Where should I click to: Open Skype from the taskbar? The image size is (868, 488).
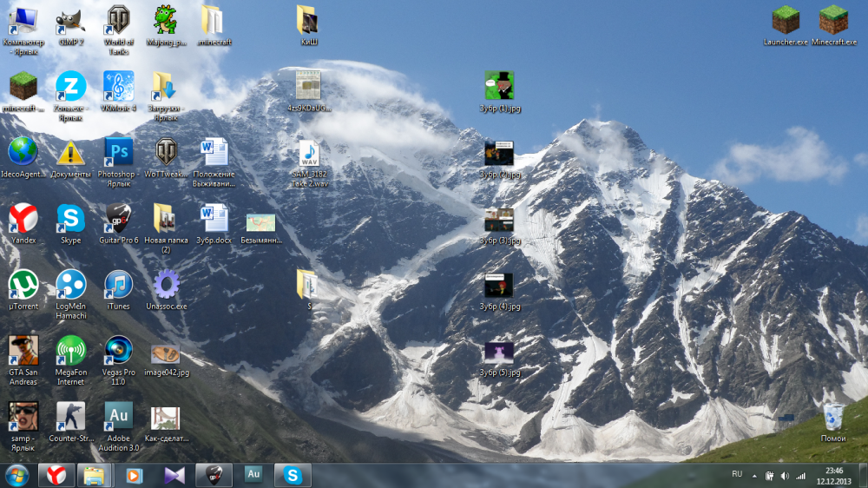click(x=293, y=475)
